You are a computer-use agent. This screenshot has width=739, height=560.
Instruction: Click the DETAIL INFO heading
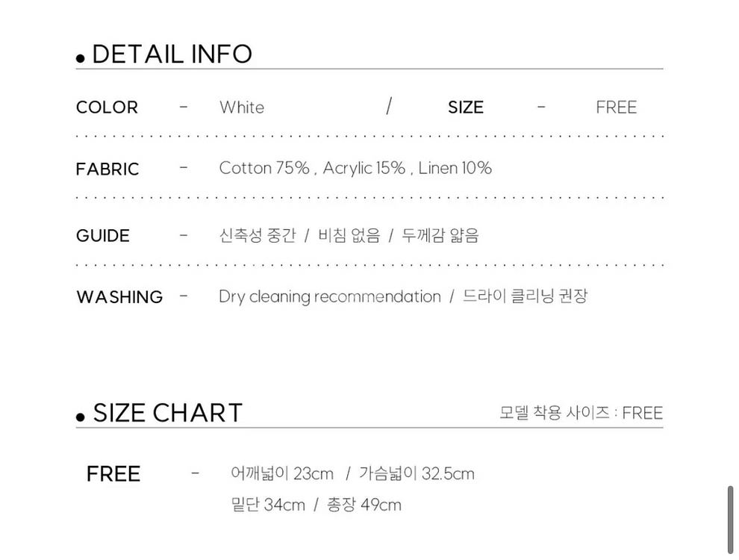click(172, 55)
